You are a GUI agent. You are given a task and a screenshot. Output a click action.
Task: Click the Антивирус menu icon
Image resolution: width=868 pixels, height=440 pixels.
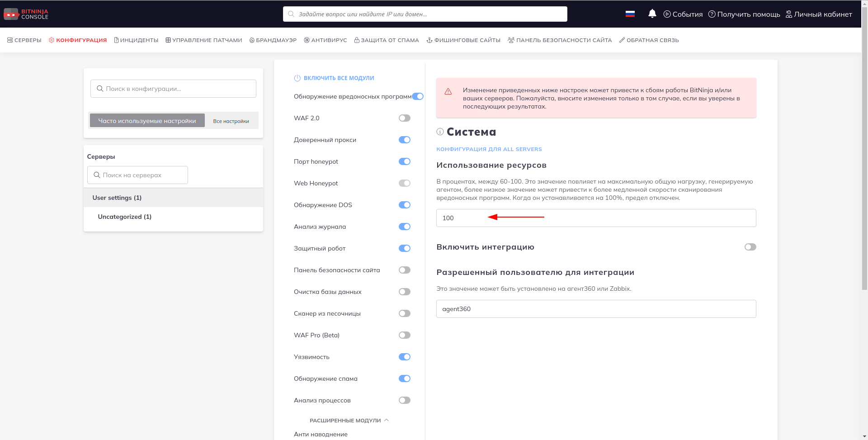tap(307, 40)
